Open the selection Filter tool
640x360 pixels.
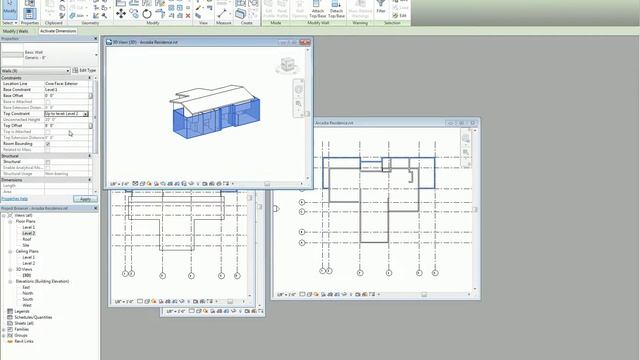[380, 7]
